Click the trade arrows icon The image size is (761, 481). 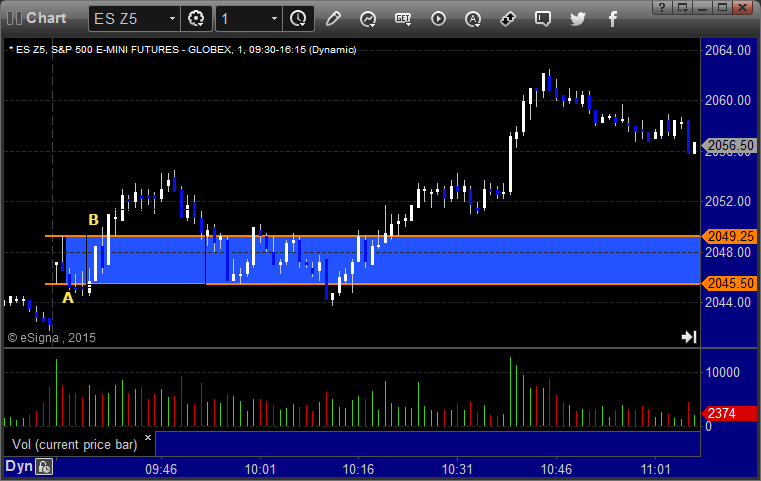pos(508,19)
